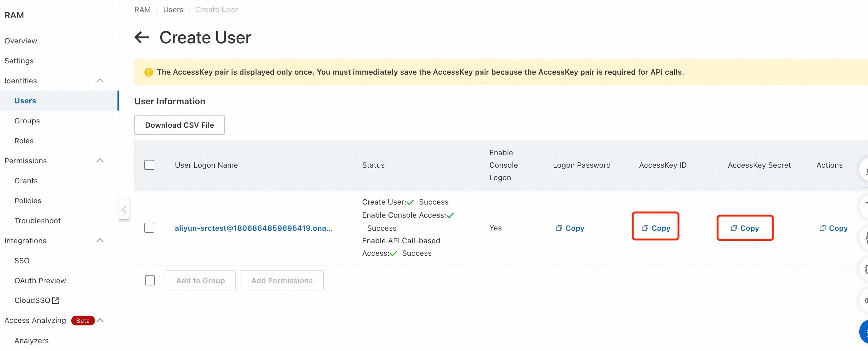Image resolution: width=868 pixels, height=351 pixels.
Task: Open the blue floating help button
Action: [863, 332]
